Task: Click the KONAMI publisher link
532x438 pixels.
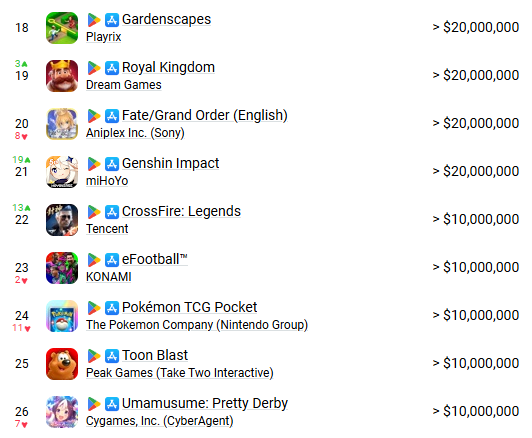Action: pos(109,277)
